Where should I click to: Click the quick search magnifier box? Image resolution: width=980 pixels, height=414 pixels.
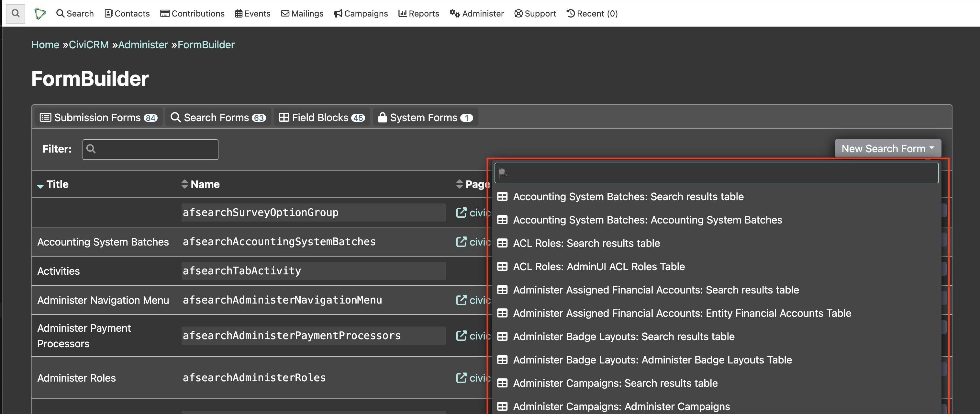[16, 14]
